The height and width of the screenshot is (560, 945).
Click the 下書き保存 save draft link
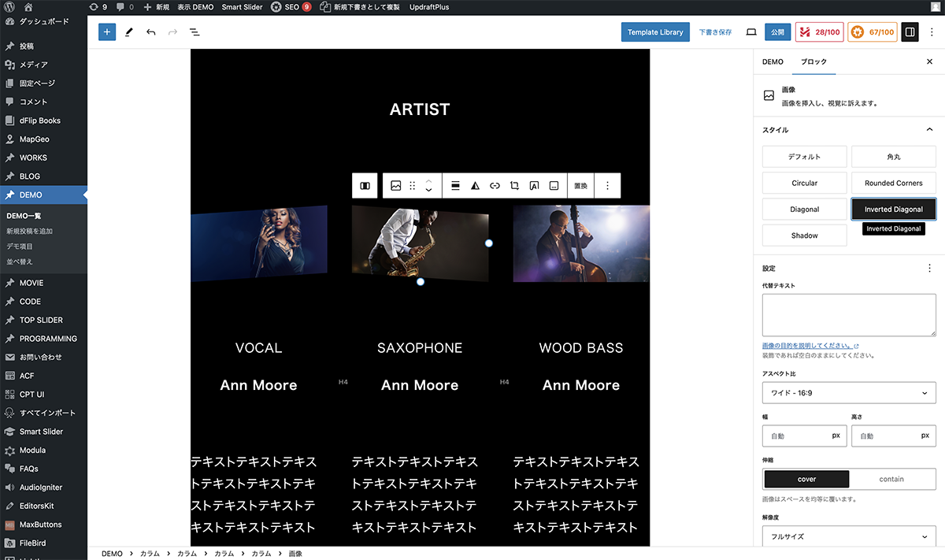(715, 32)
